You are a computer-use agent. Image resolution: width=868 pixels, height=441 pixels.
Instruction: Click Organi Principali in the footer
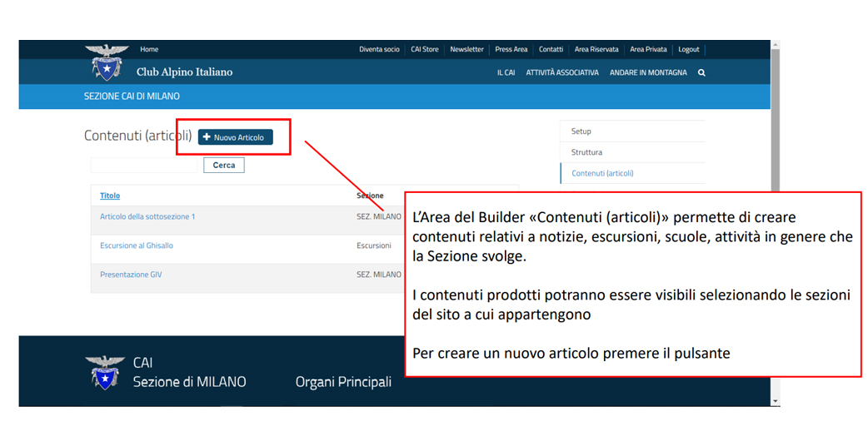[x=343, y=382]
